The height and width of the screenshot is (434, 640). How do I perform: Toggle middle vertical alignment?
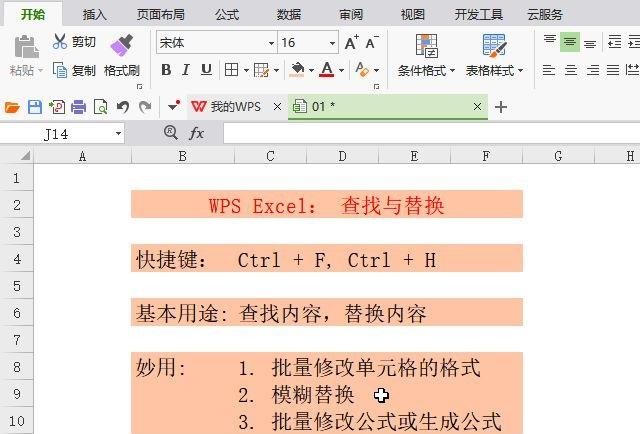click(x=570, y=42)
